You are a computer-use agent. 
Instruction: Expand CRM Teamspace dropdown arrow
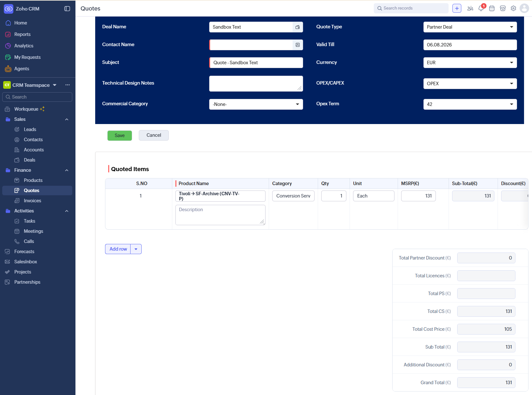click(55, 85)
